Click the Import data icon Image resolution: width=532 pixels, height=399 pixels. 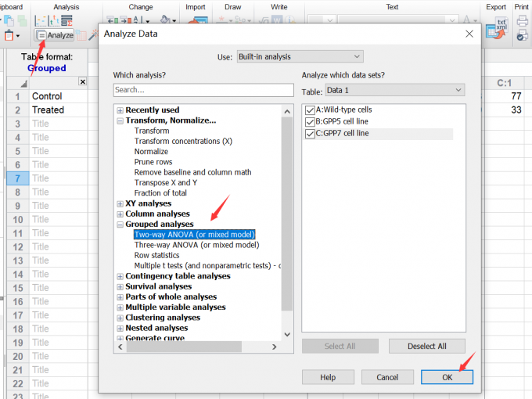(198, 20)
